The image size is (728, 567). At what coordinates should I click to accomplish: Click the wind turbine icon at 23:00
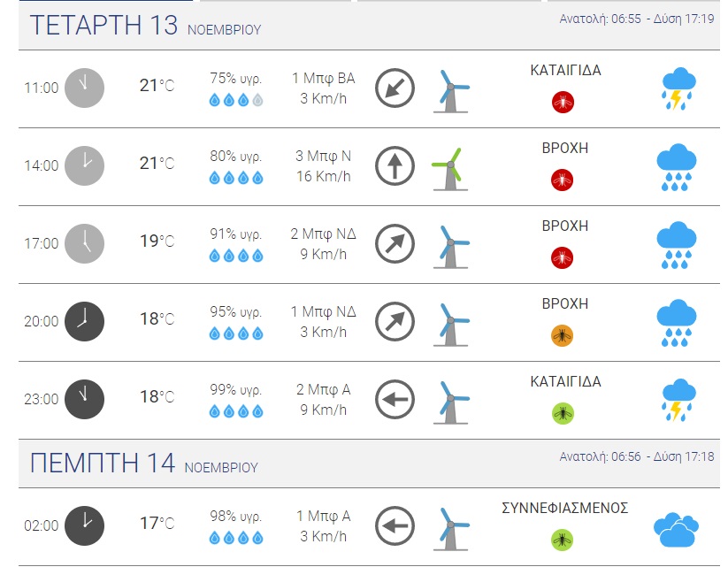pos(451,400)
